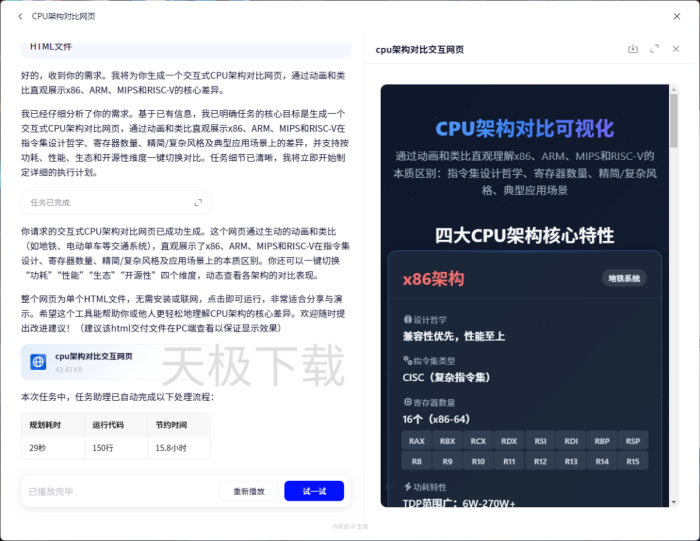The height and width of the screenshot is (541, 700).
Task: Click the 16个（x86-64）value text
Action: [x=436, y=419]
